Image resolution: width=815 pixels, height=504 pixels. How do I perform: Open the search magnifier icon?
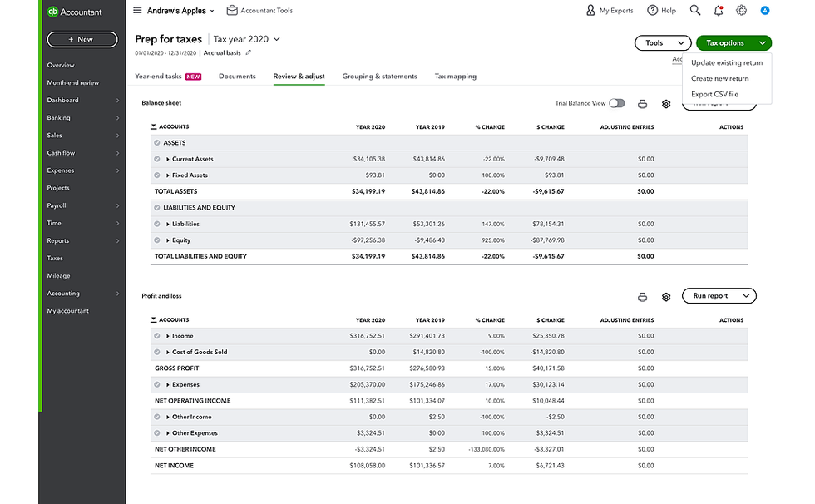pyautogui.click(x=695, y=11)
